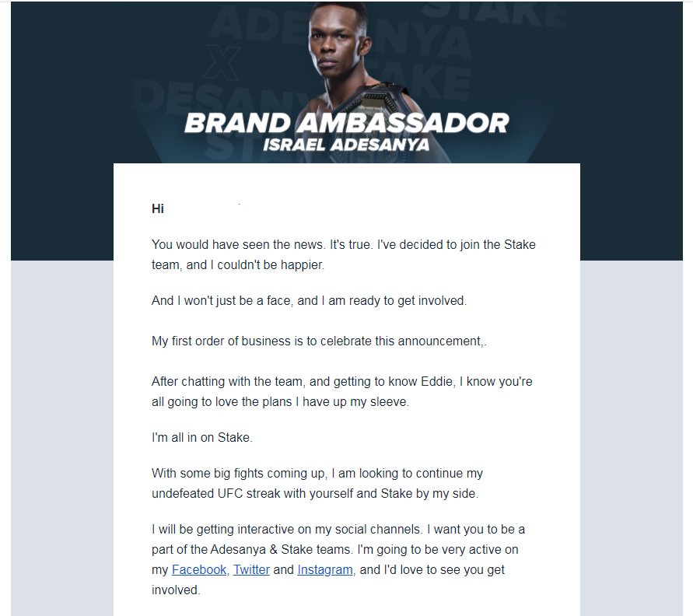
Task: Click the bold Hi greeting
Action: coord(158,208)
